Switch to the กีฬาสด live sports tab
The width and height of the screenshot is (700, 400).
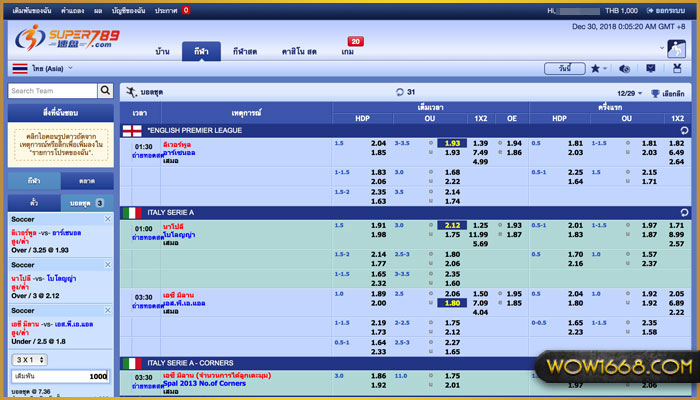pyautogui.click(x=245, y=50)
